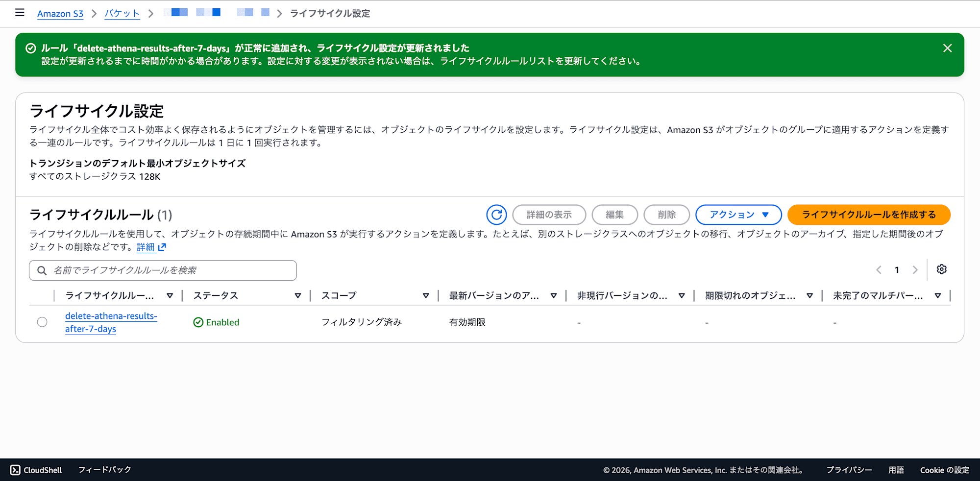Dismiss the green success banner
980x481 pixels.
click(947, 48)
